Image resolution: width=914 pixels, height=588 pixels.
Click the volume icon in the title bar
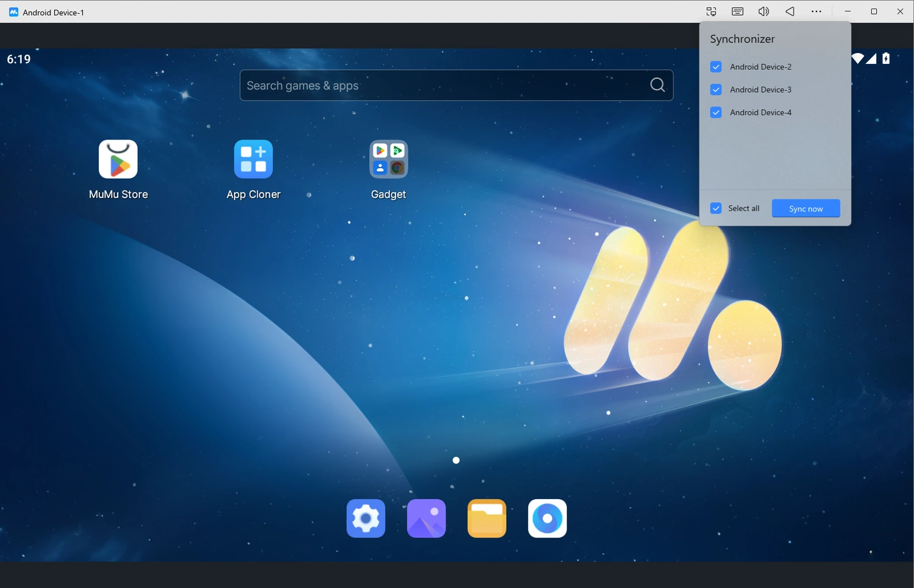pos(763,11)
